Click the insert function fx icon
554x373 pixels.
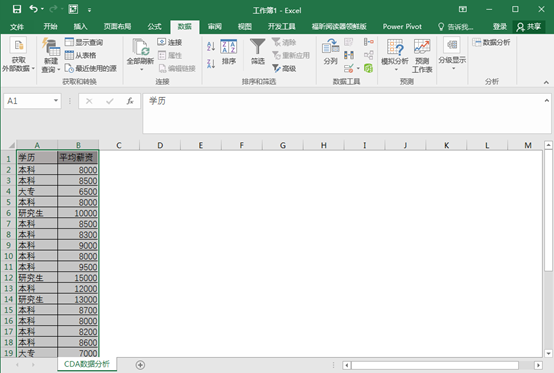130,101
